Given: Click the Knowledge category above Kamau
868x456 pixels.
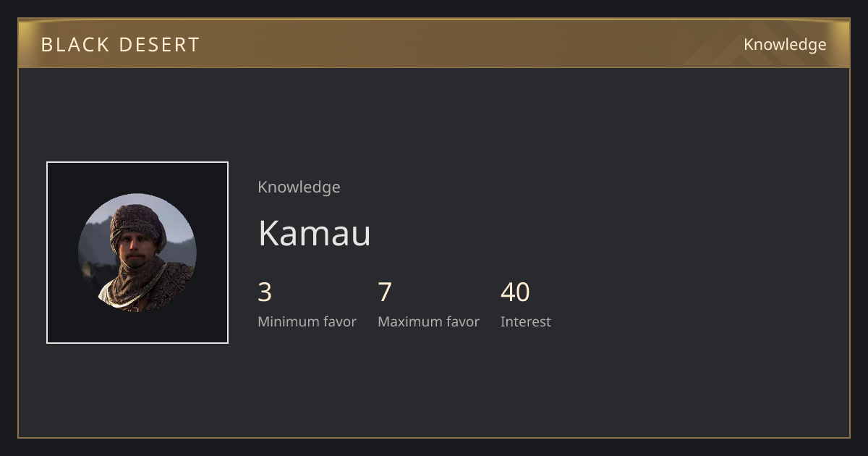Looking at the screenshot, I should [x=299, y=187].
